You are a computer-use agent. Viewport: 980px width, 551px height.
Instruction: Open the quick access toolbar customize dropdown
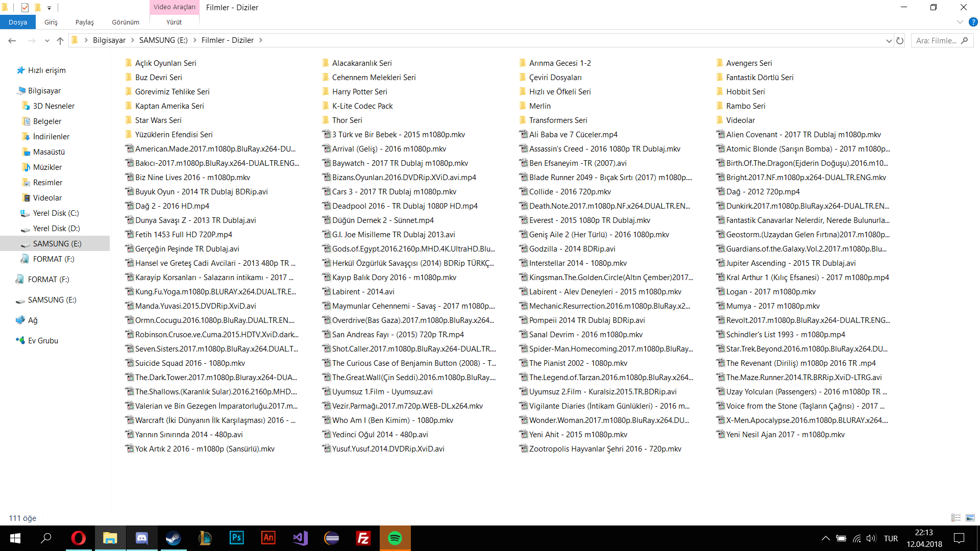tap(49, 8)
